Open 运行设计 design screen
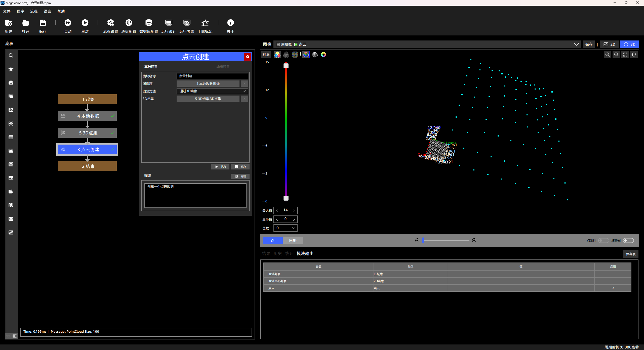This screenshot has width=644, height=350. (169, 26)
